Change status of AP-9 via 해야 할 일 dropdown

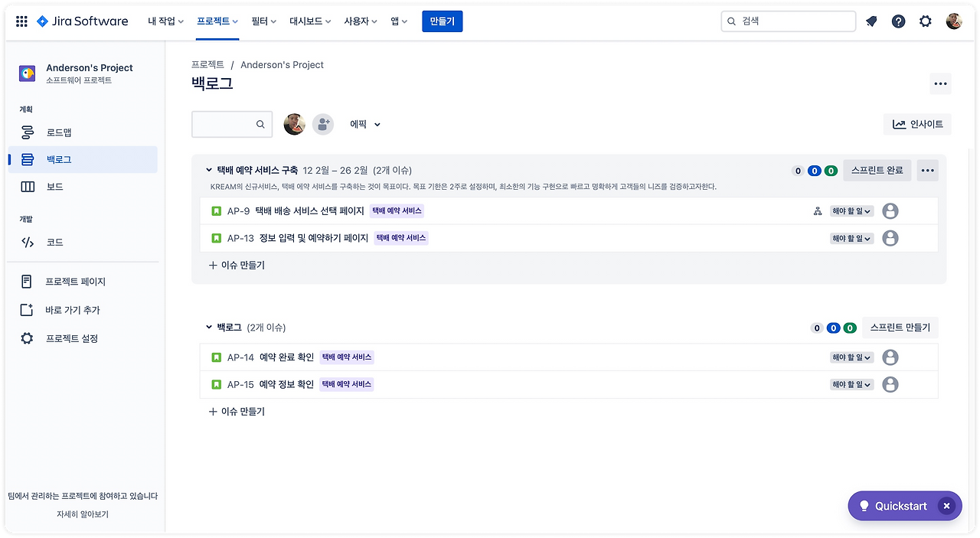[851, 210]
